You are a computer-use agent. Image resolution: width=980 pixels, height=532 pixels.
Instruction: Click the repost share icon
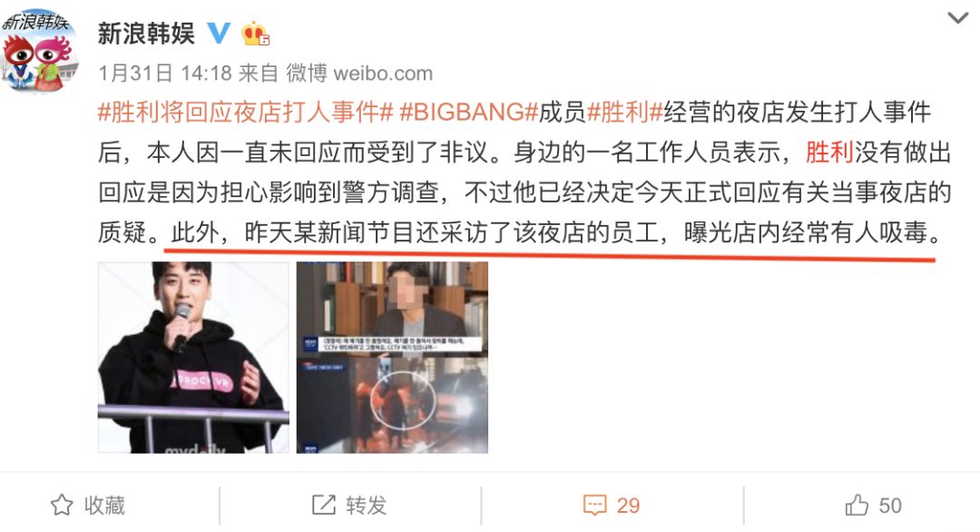pos(324,505)
